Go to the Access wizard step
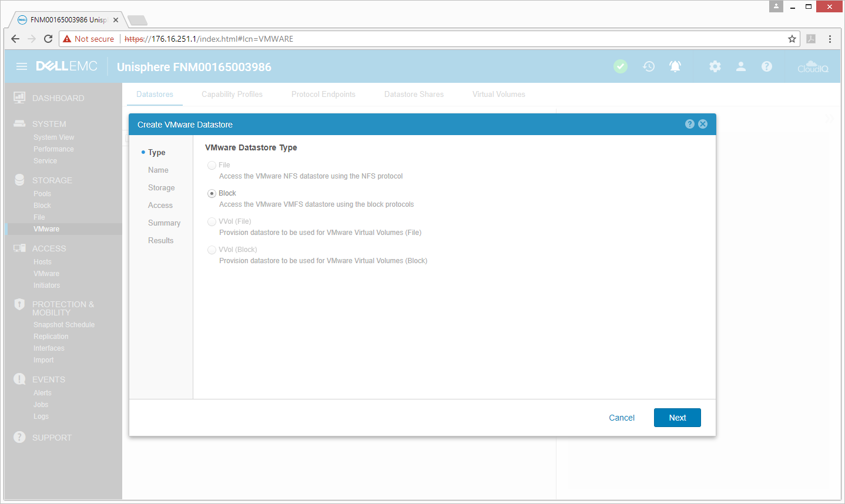 pos(160,205)
